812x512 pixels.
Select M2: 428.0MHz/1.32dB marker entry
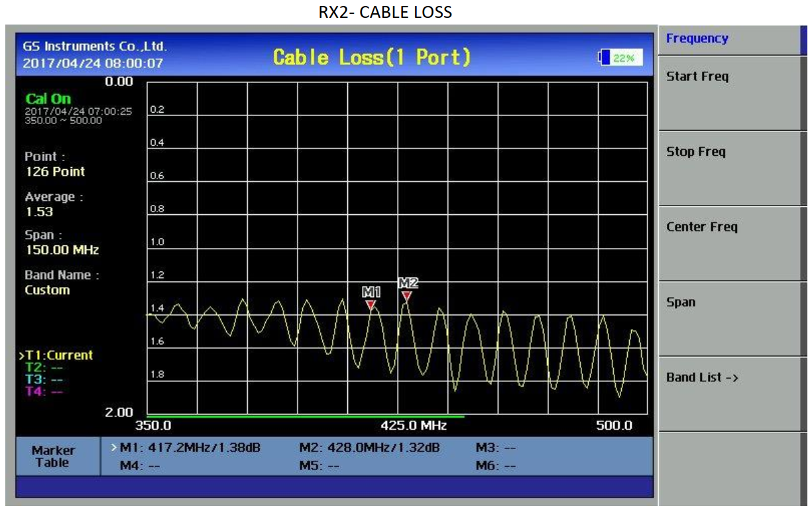pyautogui.click(x=369, y=448)
